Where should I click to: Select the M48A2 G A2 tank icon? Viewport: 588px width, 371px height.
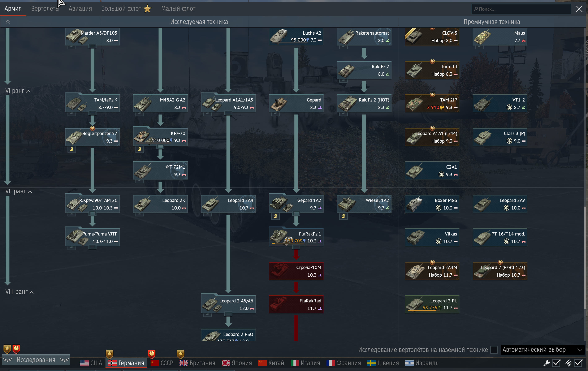(143, 104)
